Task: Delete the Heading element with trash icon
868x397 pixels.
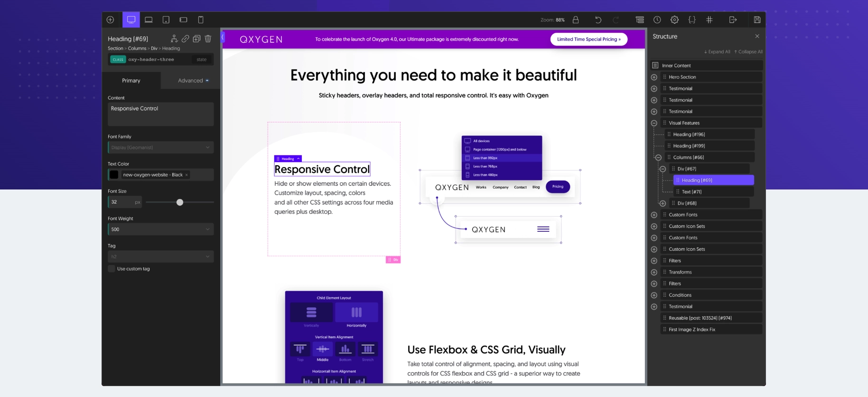Action: (208, 38)
